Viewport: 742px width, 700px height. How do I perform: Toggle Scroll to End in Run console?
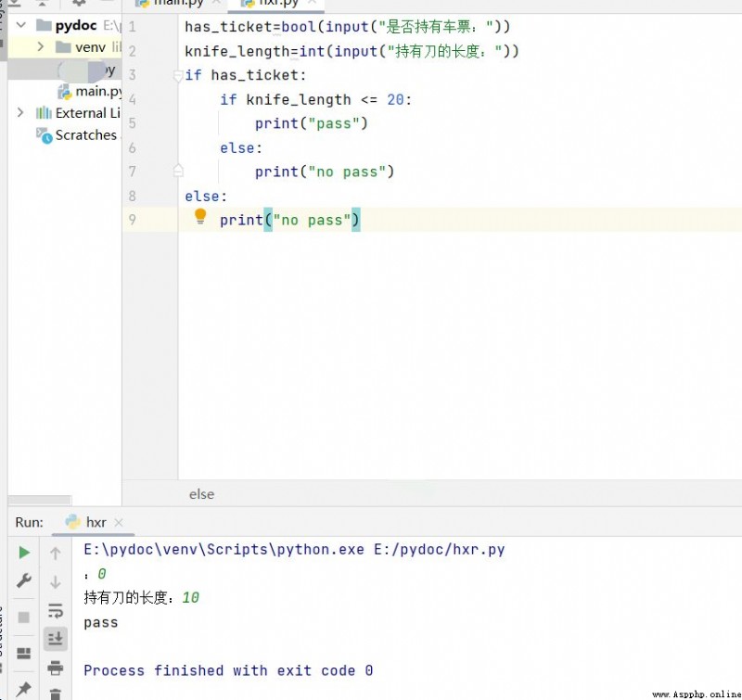tap(56, 639)
